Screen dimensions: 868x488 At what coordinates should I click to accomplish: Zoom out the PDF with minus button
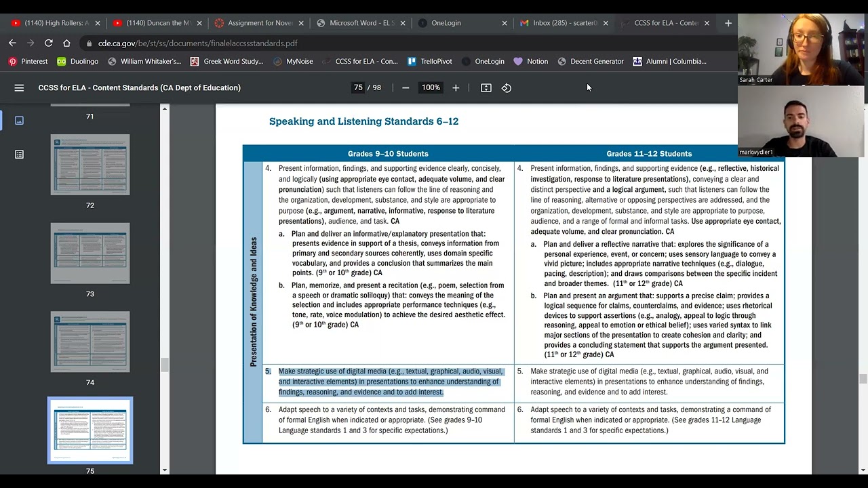pos(406,87)
